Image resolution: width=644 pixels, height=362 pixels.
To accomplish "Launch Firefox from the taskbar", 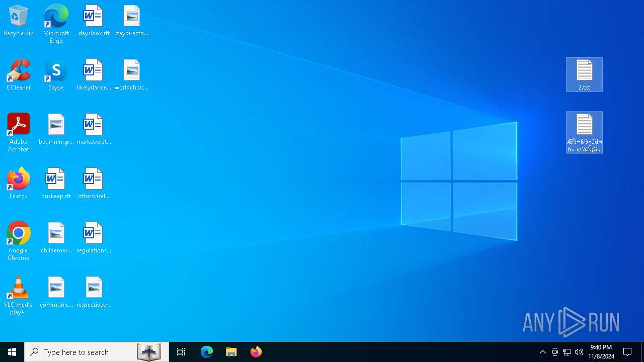I will (256, 352).
